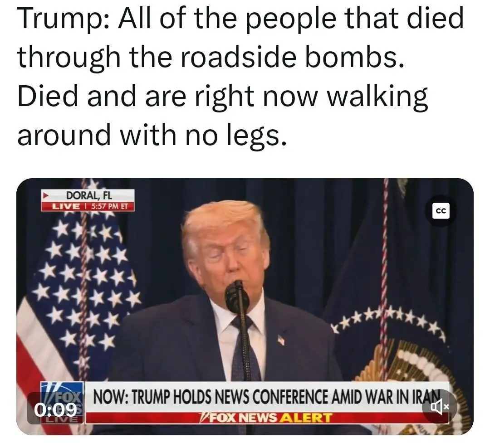Toggle closed captions with the CC button
The height and width of the screenshot is (448, 490).
tap(441, 211)
